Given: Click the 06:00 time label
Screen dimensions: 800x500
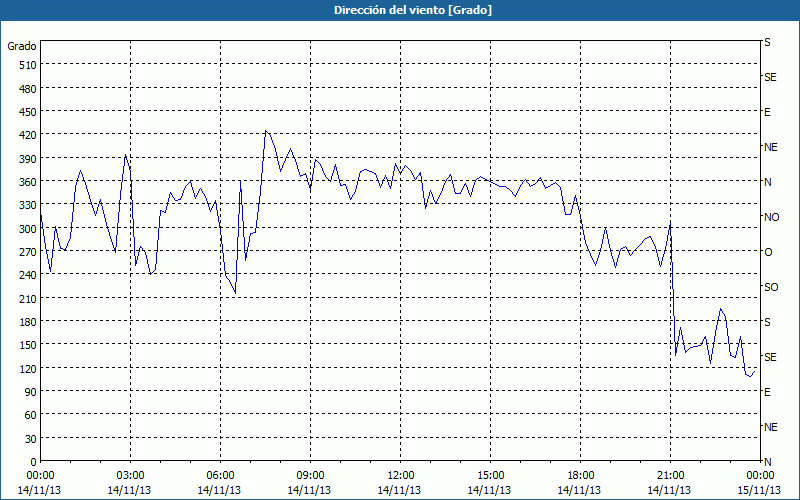Looking at the screenshot, I should [x=220, y=476].
